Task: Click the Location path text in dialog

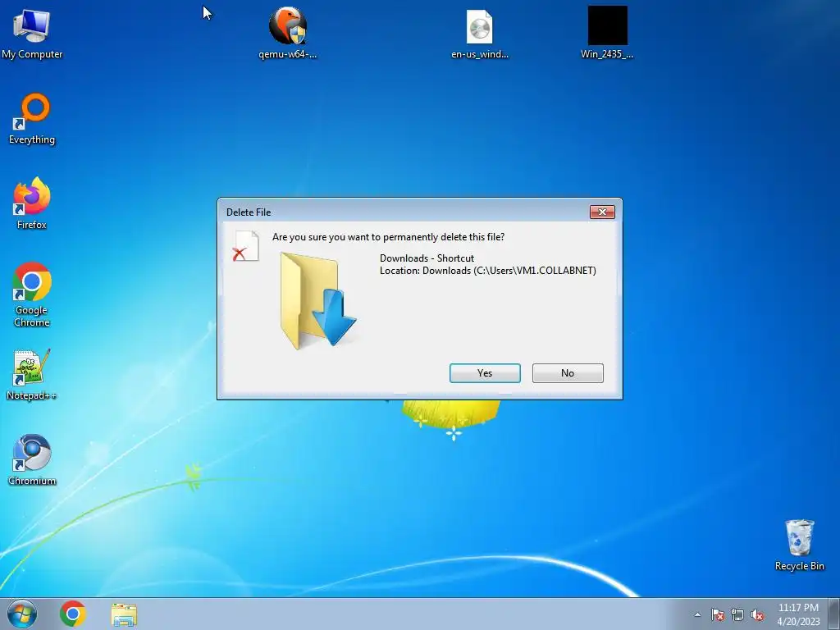Action: 488,271
